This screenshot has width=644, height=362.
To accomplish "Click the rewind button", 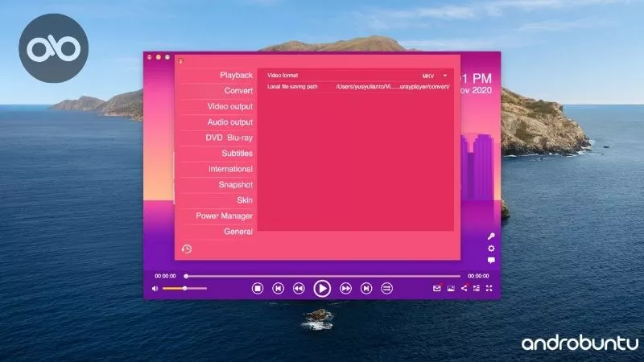I will point(298,288).
